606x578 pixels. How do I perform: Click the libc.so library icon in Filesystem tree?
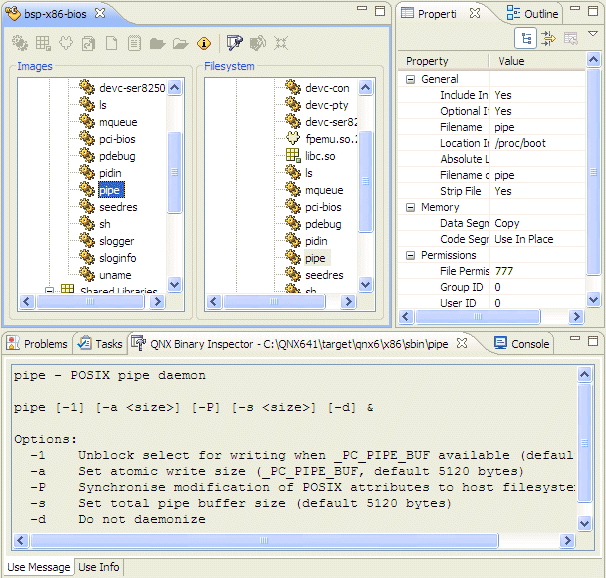coord(293,156)
